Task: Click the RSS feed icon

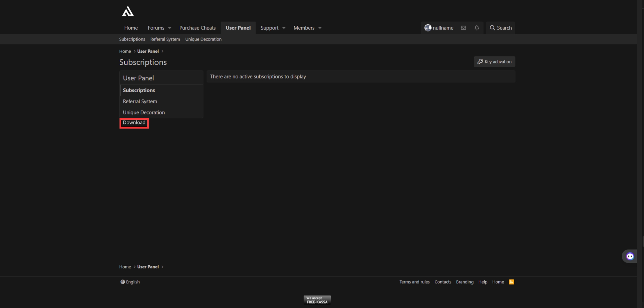Action: pos(511,282)
